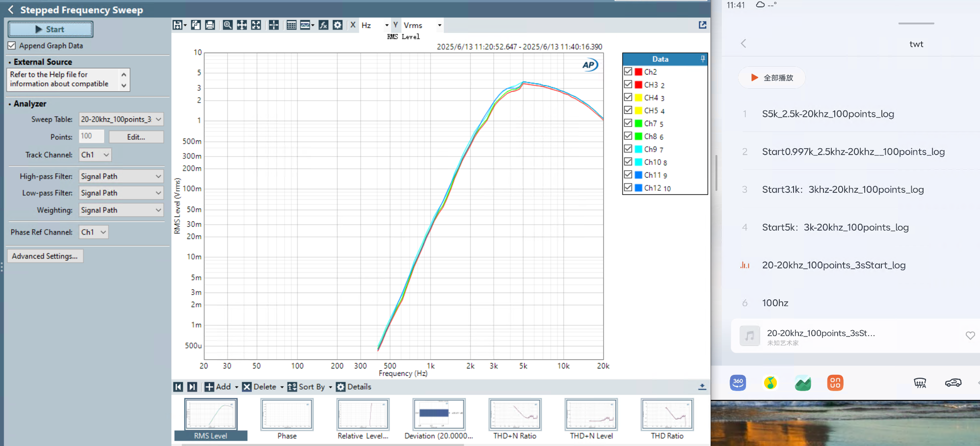Screen dimensions: 980x446
Task: Click the Edit sweep points button
Action: click(x=136, y=137)
